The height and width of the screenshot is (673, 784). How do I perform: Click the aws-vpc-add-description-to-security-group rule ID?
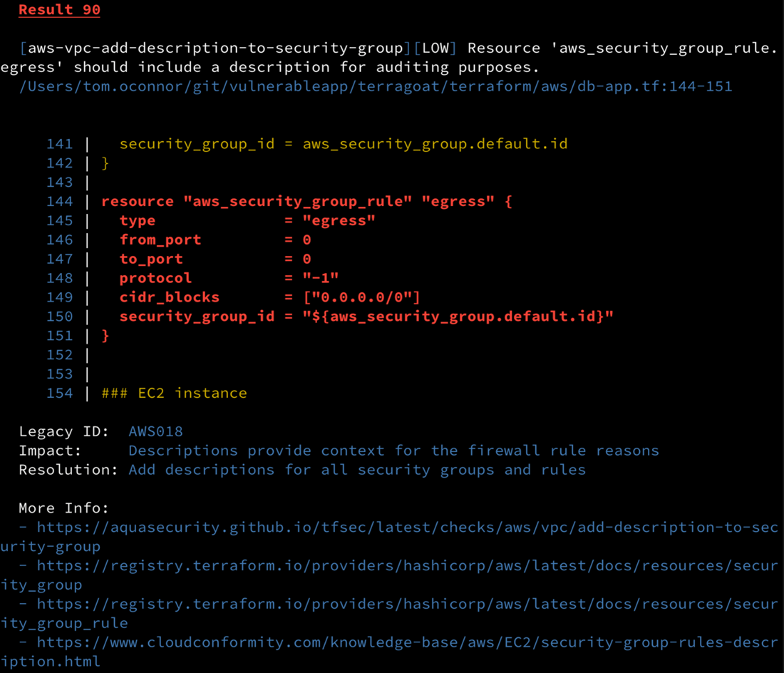[215, 48]
